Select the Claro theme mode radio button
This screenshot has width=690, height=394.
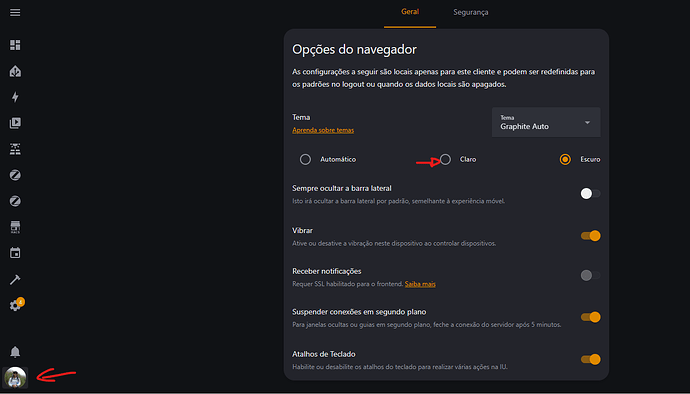445,159
